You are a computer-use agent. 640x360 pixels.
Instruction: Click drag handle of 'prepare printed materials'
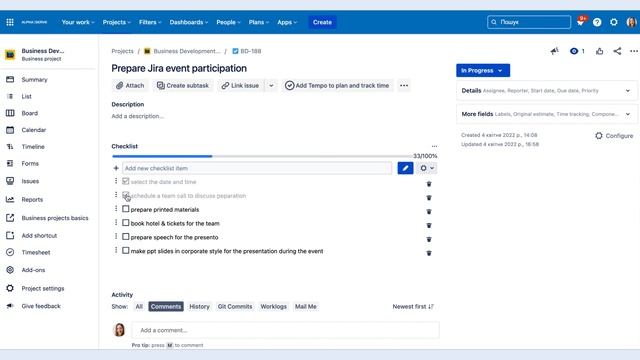pyautogui.click(x=116, y=209)
